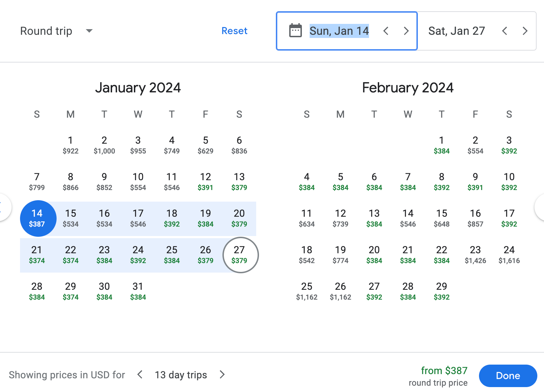Advance departure date with right arrow

click(x=406, y=31)
